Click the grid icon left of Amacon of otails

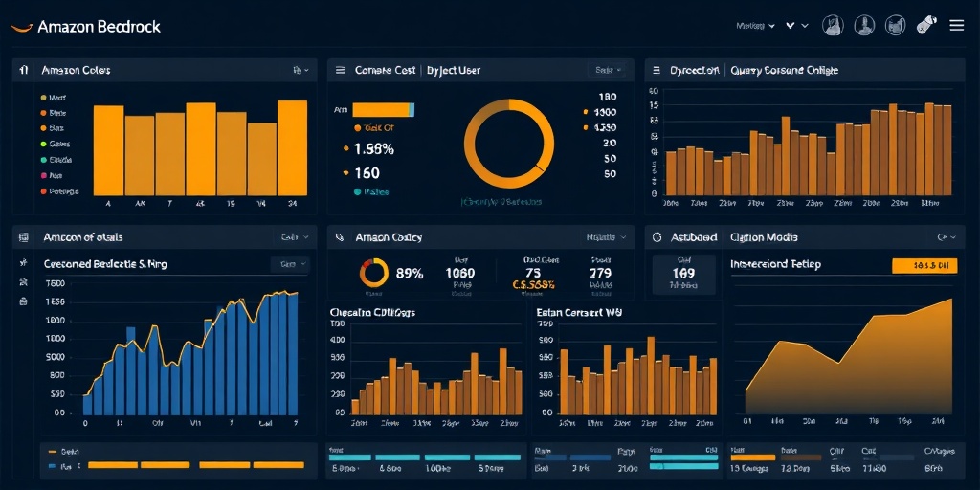pos(24,237)
